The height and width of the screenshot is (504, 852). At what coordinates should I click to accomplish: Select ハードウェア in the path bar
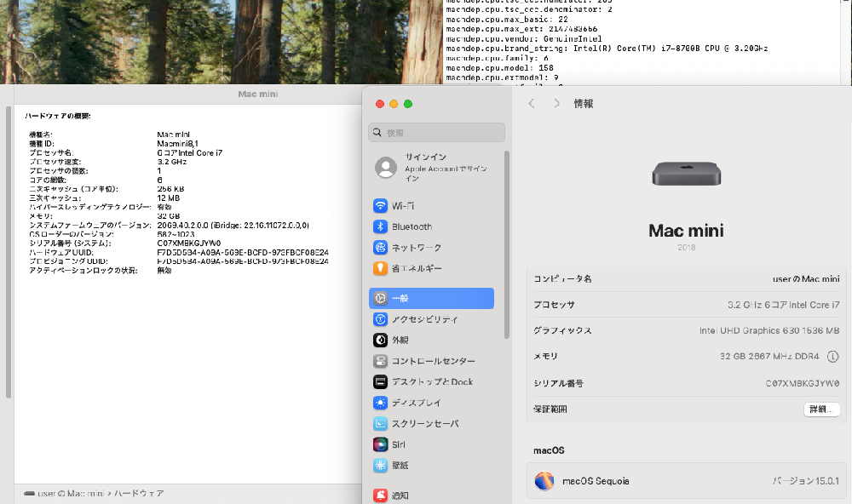pyautogui.click(x=139, y=494)
